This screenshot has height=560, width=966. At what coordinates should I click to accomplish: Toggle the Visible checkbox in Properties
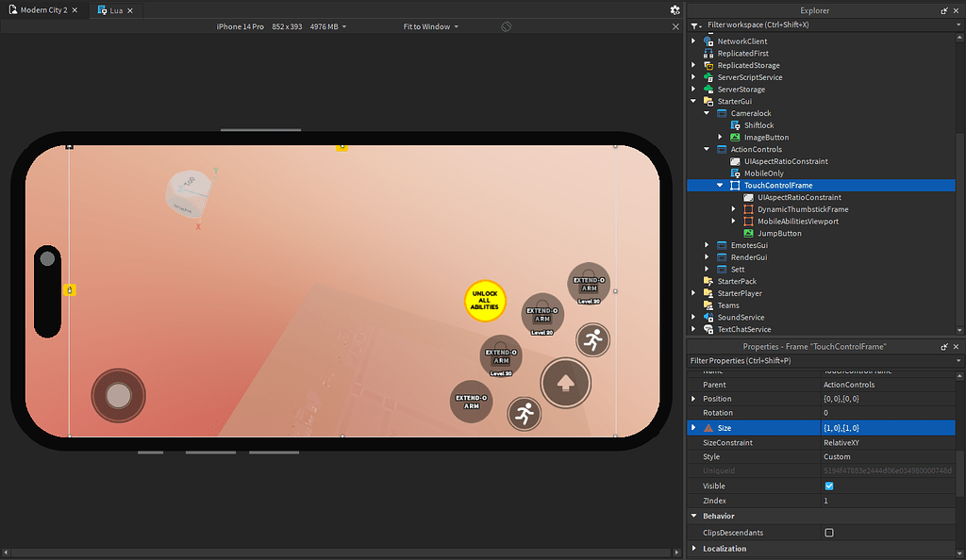pyautogui.click(x=828, y=486)
